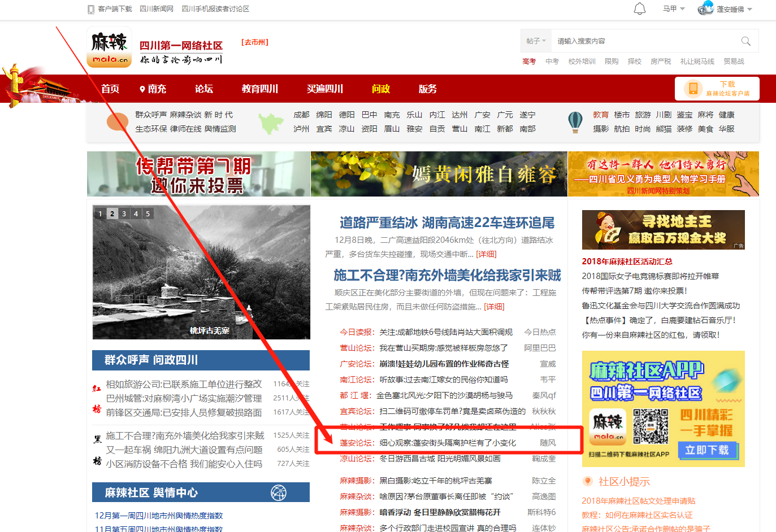This screenshot has height=532, width=776.
Task: Click the hot air balloon icon
Action: 575,121
